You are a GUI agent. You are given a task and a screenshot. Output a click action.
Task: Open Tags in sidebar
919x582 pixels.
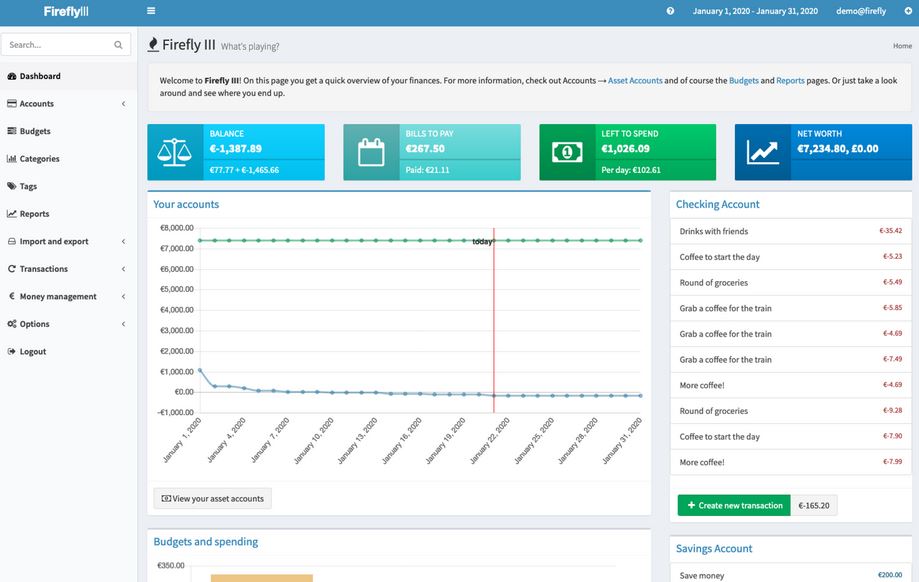[69, 186]
